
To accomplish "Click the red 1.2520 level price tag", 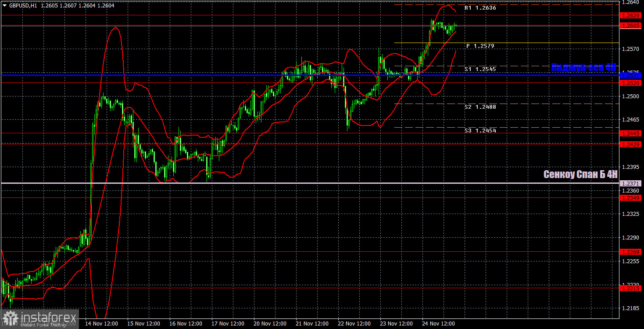I will coord(631,83).
